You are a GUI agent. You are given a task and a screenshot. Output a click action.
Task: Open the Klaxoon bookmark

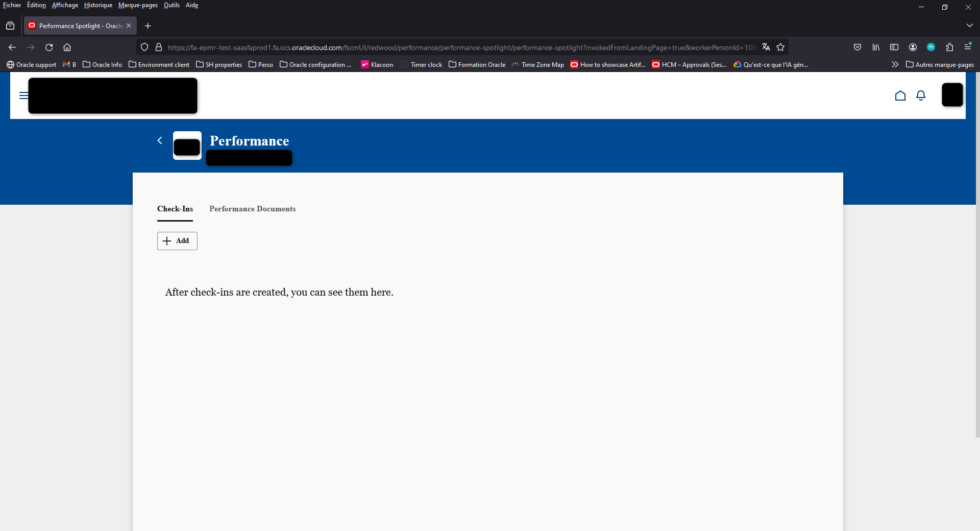pyautogui.click(x=377, y=64)
